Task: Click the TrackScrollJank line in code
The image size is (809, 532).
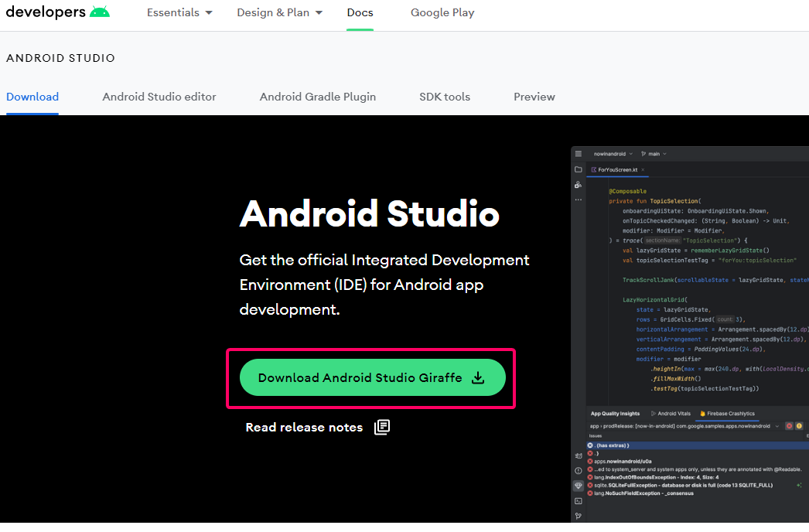Action: 715,280
